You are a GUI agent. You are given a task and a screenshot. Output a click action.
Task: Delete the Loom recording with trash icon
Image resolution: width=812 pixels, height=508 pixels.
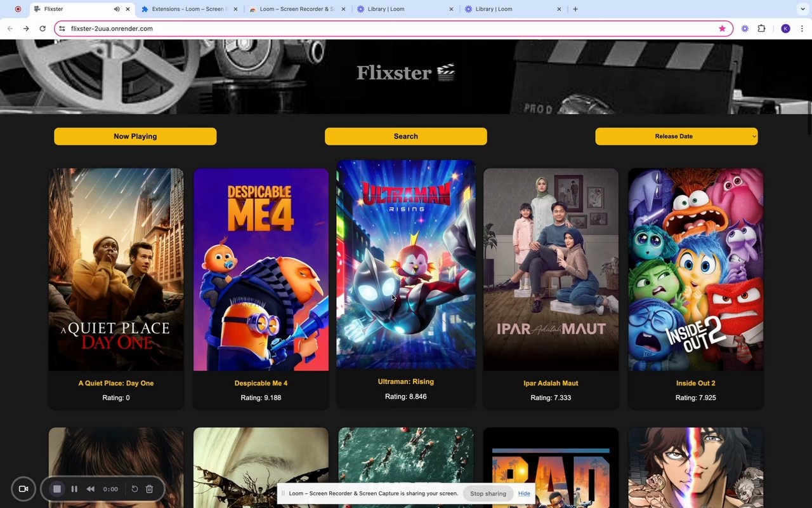pyautogui.click(x=150, y=489)
